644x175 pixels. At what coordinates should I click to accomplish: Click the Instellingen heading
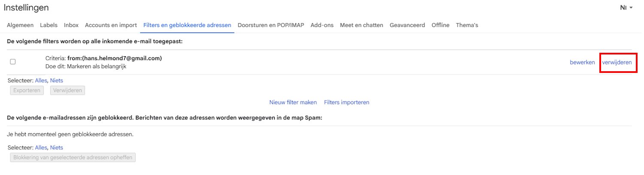point(26,8)
